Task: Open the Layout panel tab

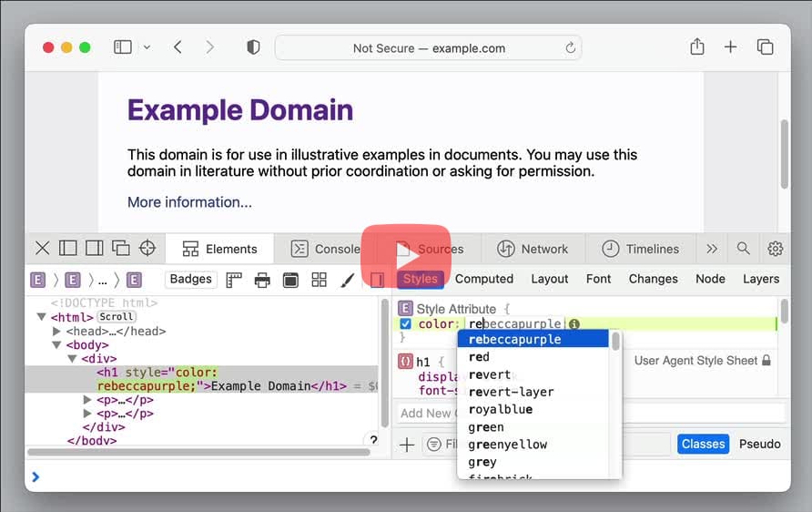Action: coord(550,279)
